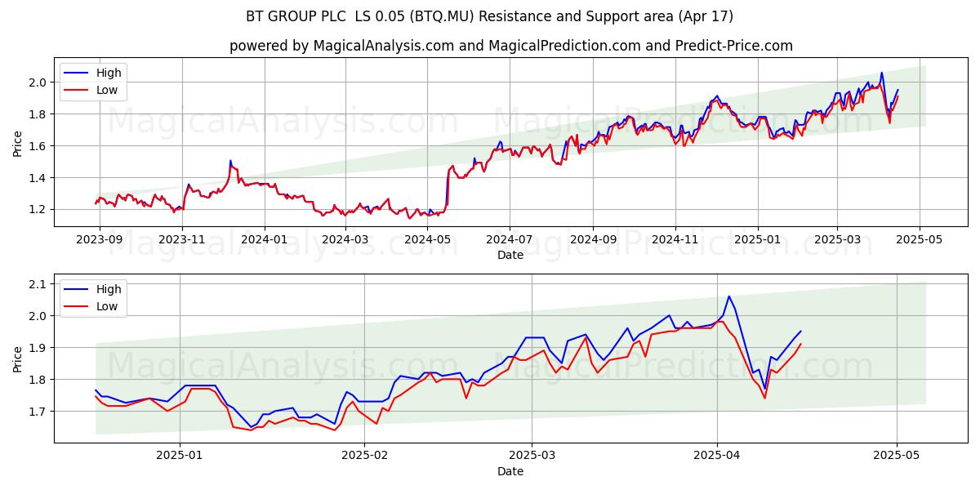Click the 1.4 price tick on top chart
This screenshot has height=490, width=980.
(38, 177)
